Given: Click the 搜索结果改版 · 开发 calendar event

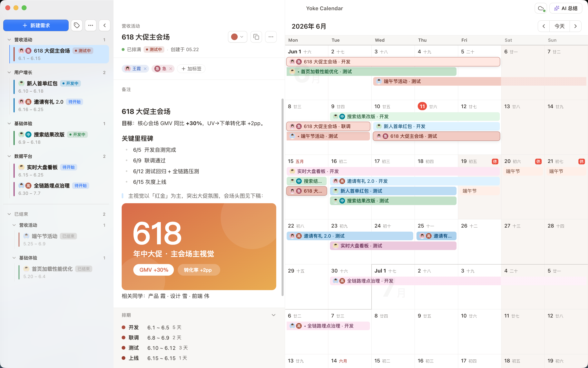Looking at the screenshot, I should 415,116.
